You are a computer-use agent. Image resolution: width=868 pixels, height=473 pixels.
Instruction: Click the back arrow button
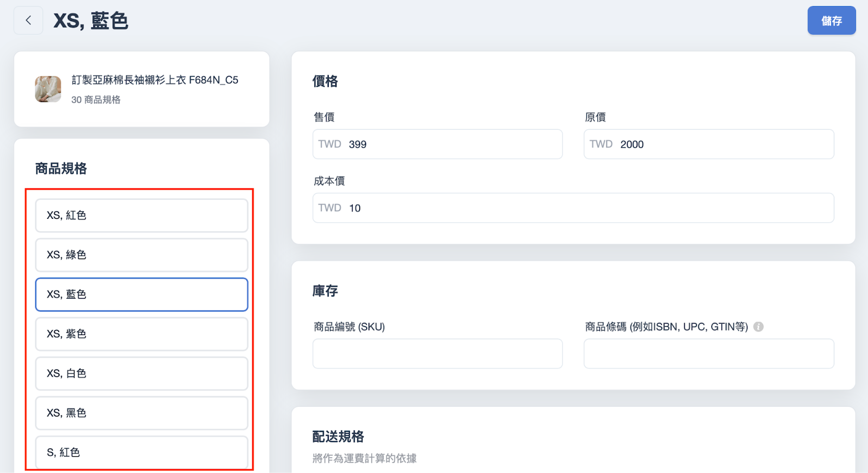(x=28, y=21)
